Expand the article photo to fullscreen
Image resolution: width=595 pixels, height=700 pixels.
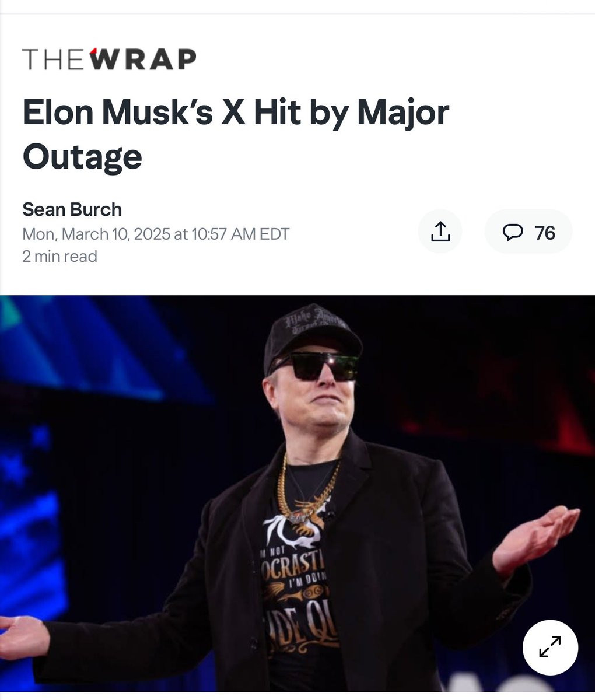coord(550,647)
